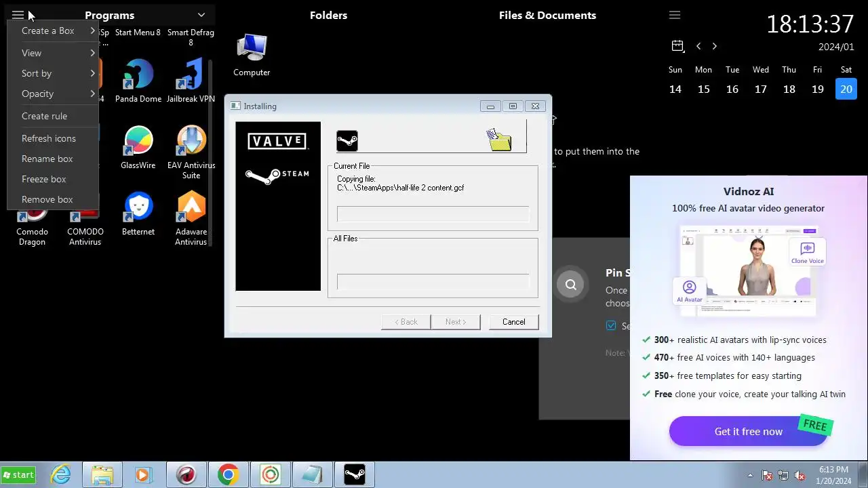Select Sunday 14 in calendar

tap(675, 89)
